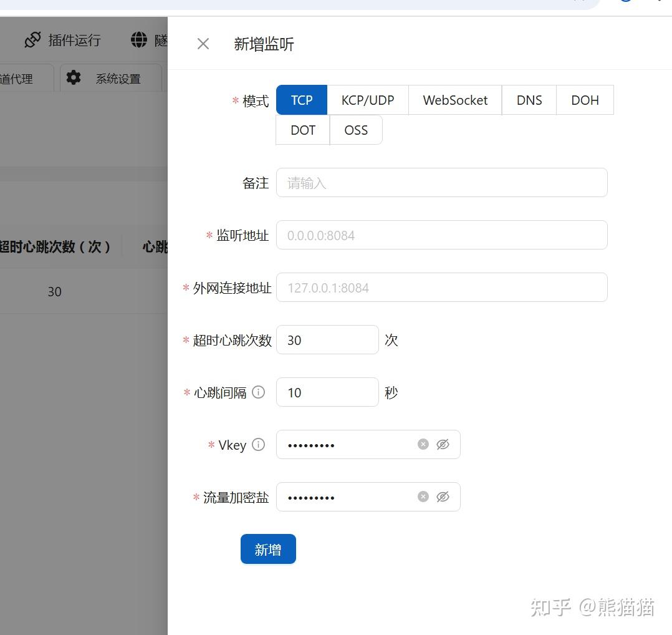Clear the Vkey field with its x icon
The image size is (672, 635).
(423, 444)
